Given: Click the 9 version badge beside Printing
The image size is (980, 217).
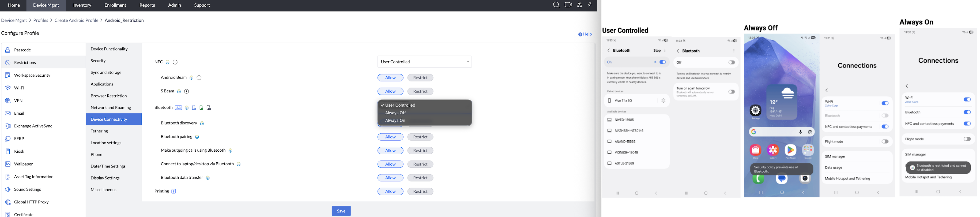Looking at the screenshot, I should tap(174, 192).
